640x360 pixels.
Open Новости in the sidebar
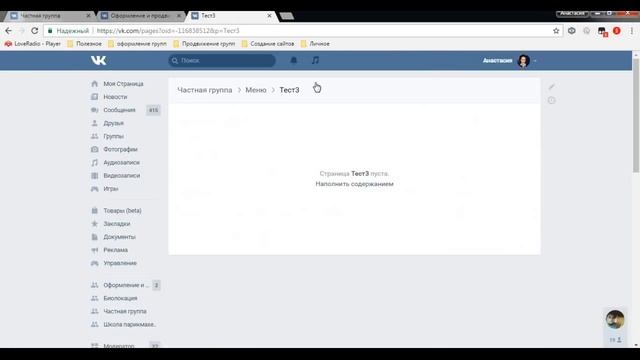115,97
